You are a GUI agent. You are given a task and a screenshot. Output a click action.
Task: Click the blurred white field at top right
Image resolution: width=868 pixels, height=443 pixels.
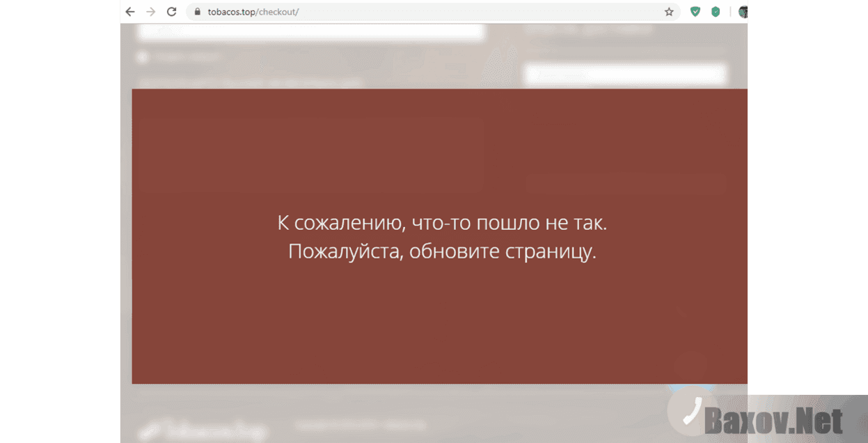point(624,74)
